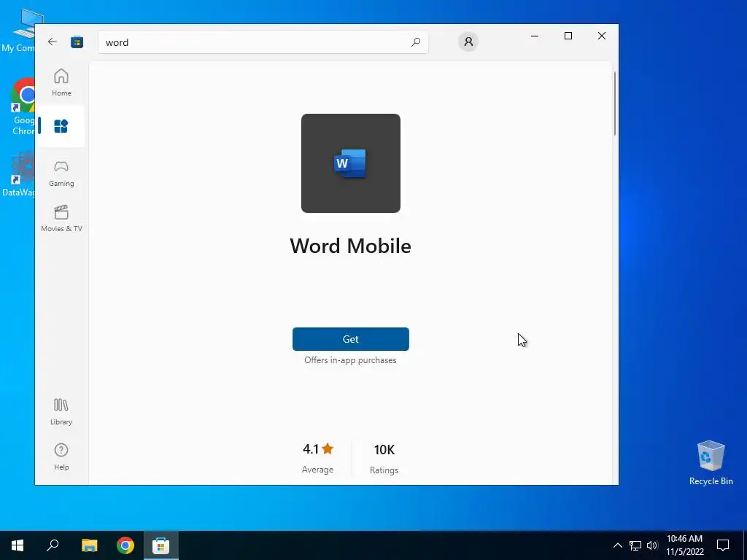Click the search field containing 'word'

[263, 42]
